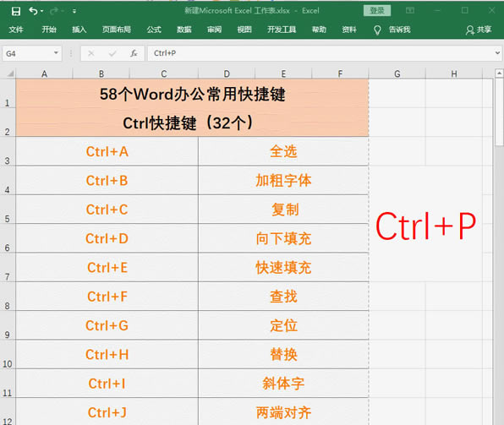Select column H header
The height and width of the screenshot is (425, 504).
click(x=454, y=74)
